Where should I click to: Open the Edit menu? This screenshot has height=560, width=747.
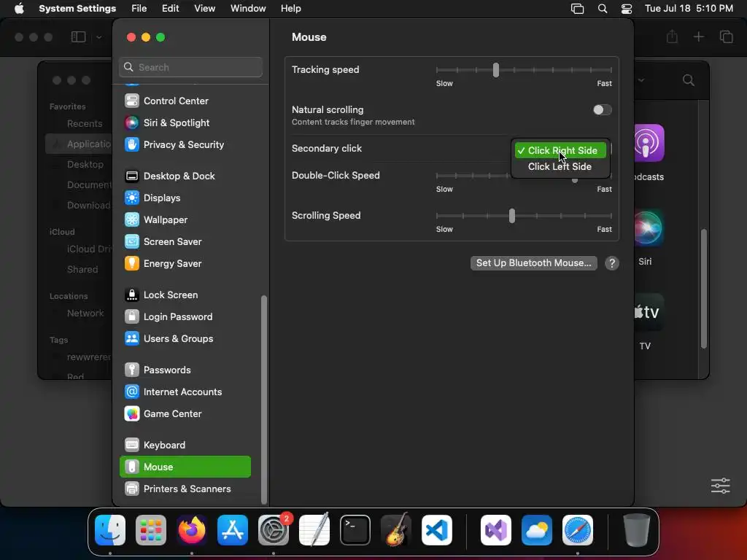pos(171,9)
